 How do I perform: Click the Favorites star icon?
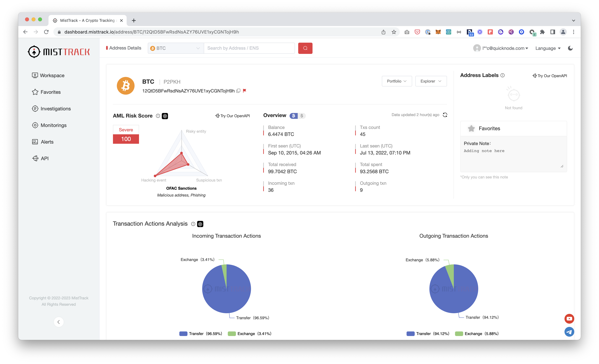(x=471, y=128)
